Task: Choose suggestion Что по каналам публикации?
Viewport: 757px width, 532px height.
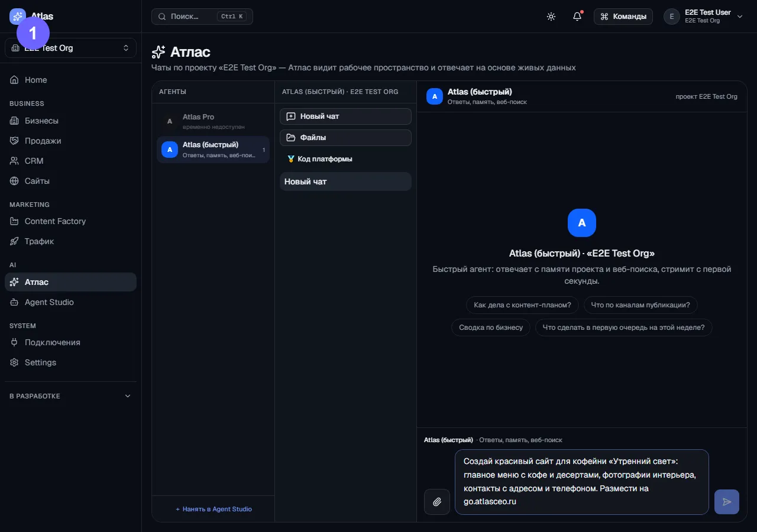Action: pyautogui.click(x=640, y=305)
